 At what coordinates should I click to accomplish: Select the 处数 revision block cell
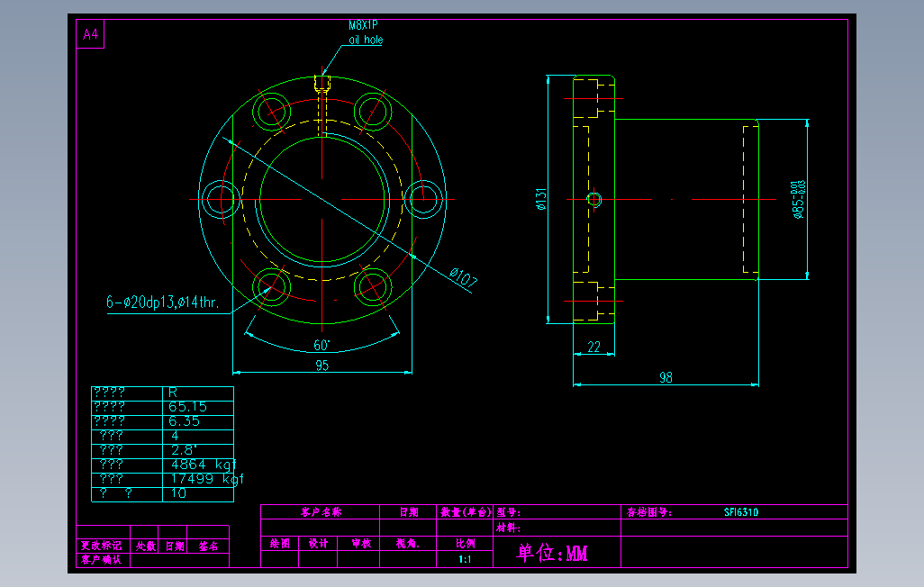(146, 546)
